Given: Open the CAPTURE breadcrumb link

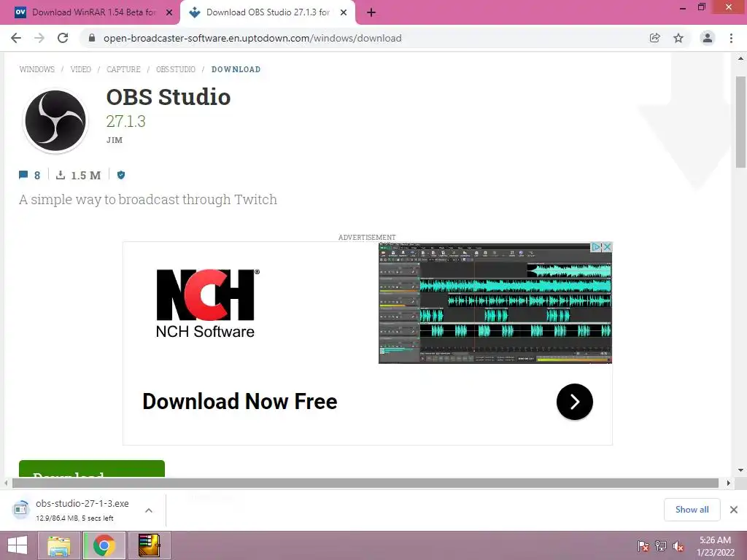Looking at the screenshot, I should click(123, 69).
